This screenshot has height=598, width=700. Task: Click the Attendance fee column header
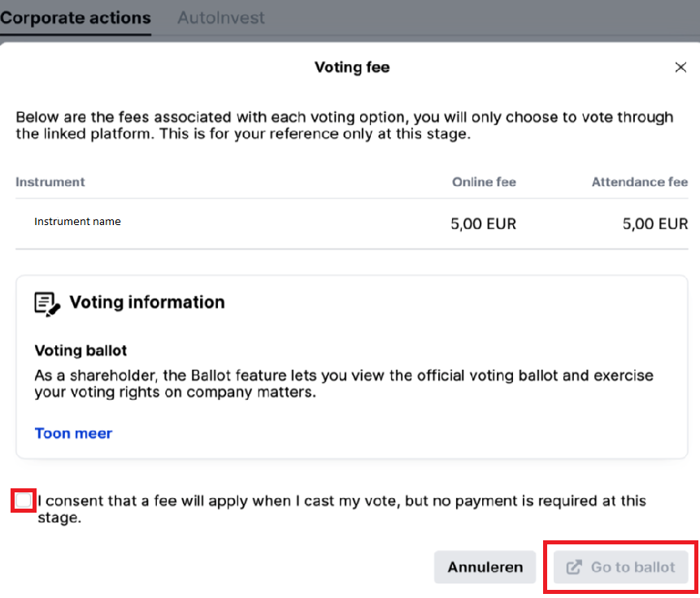click(639, 182)
